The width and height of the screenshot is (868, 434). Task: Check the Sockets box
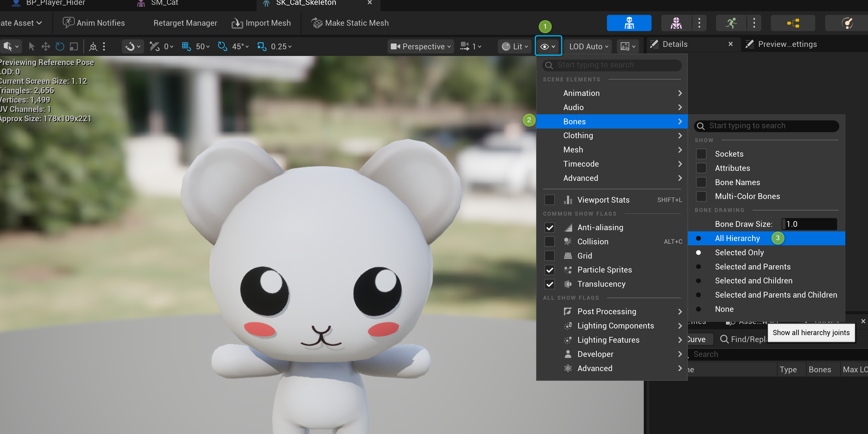tap(701, 154)
